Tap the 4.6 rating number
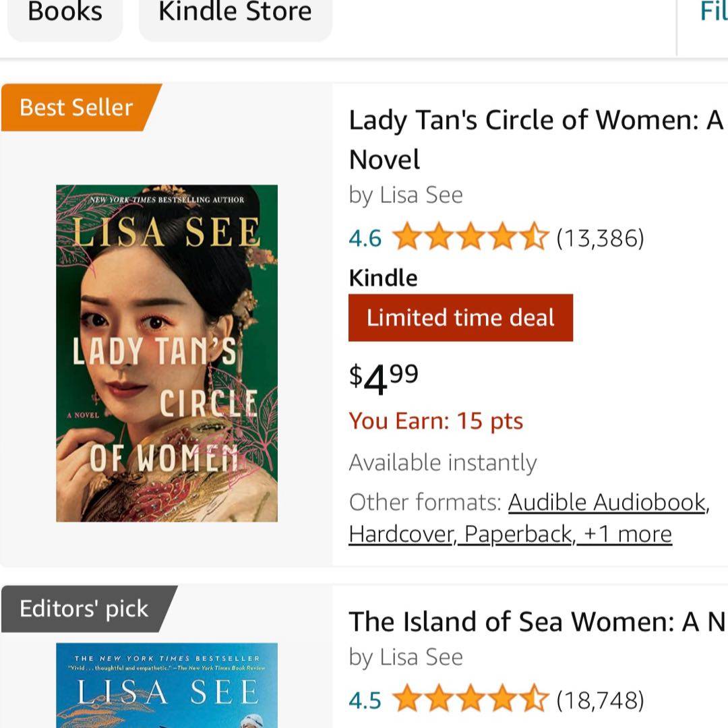Image resolution: width=728 pixels, height=728 pixels. click(365, 238)
